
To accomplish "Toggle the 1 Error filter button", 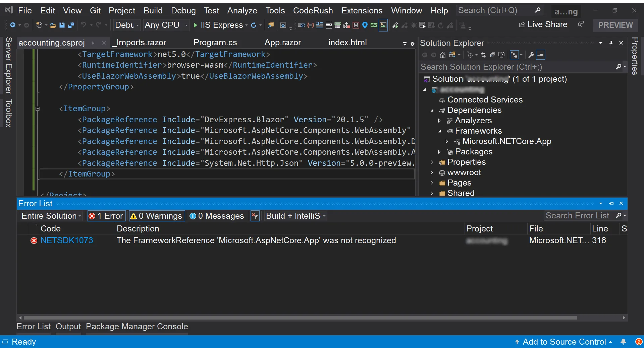I will [106, 216].
